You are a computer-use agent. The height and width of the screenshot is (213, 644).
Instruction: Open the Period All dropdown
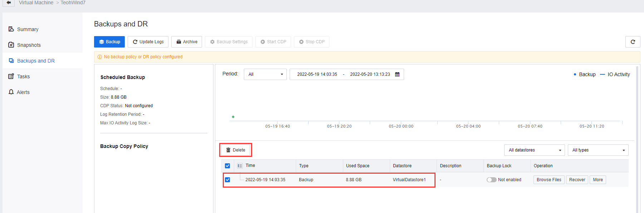[265, 74]
